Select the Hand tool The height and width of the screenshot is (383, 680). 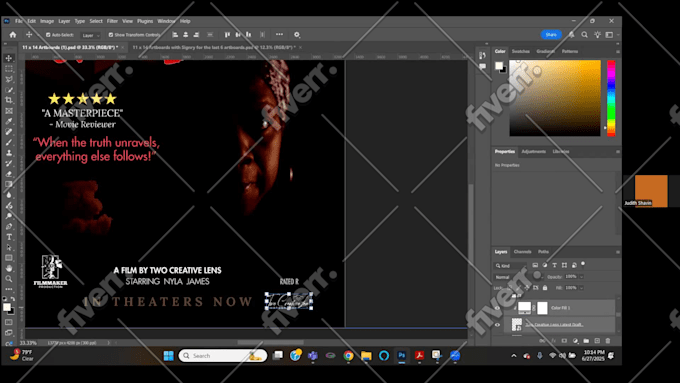coord(9,268)
